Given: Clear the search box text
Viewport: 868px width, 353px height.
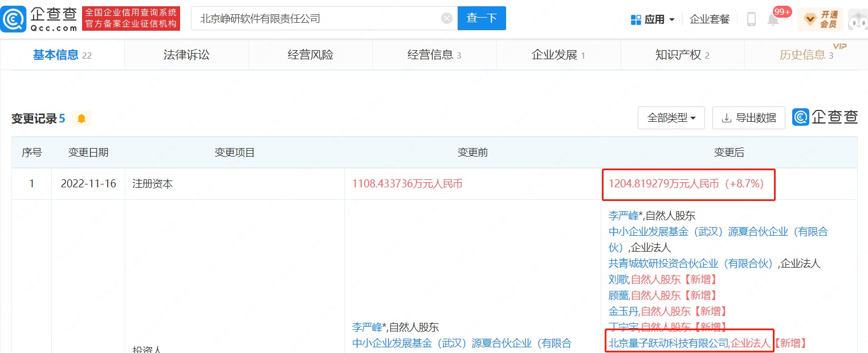Looking at the screenshot, I should coord(447,19).
